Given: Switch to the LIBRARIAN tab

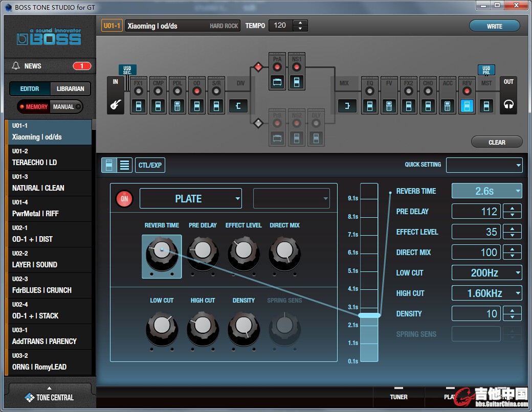Looking at the screenshot, I should tap(71, 89).
